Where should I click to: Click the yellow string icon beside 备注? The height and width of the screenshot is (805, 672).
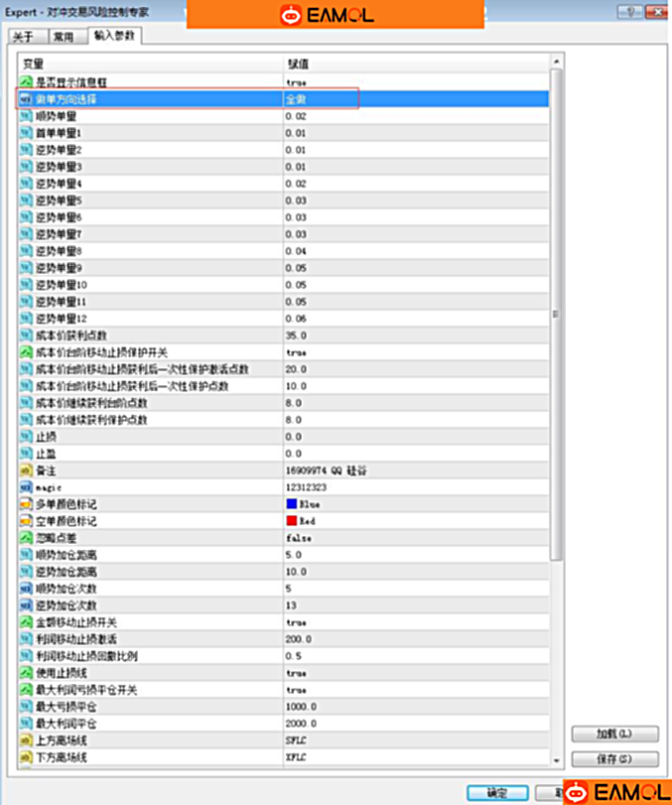(x=26, y=470)
